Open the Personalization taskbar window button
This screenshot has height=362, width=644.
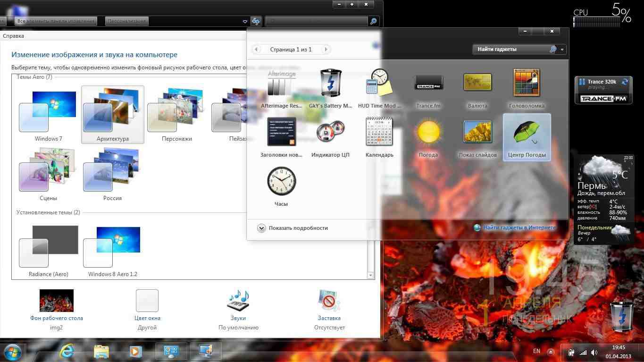pyautogui.click(x=171, y=352)
